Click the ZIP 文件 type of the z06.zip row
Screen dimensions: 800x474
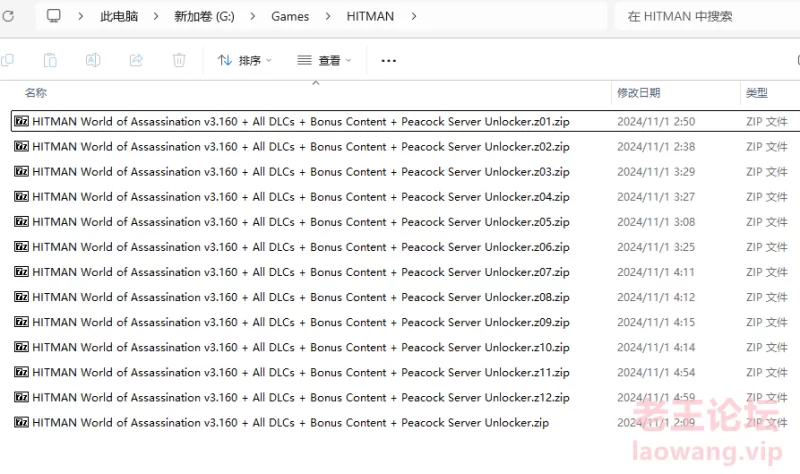pos(767,247)
